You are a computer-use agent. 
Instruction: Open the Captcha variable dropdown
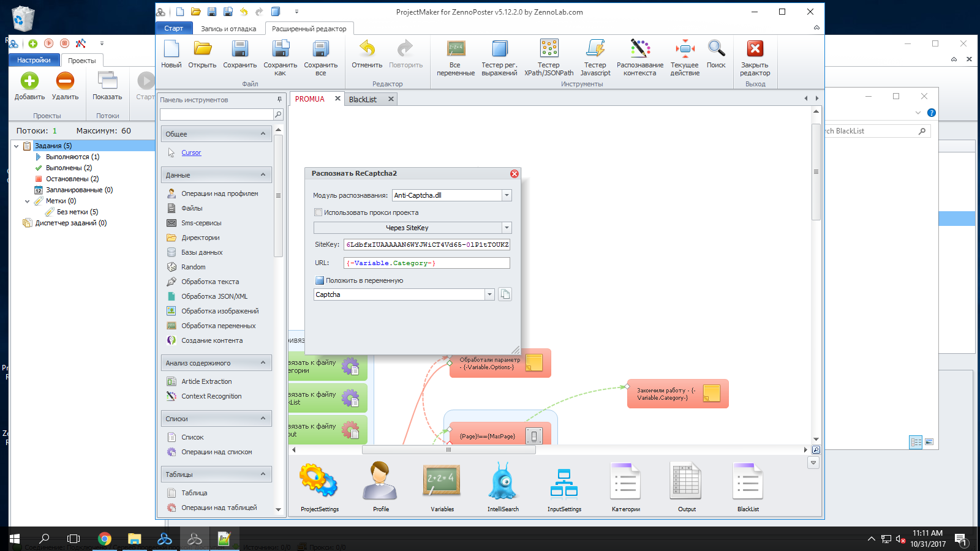[x=489, y=294]
